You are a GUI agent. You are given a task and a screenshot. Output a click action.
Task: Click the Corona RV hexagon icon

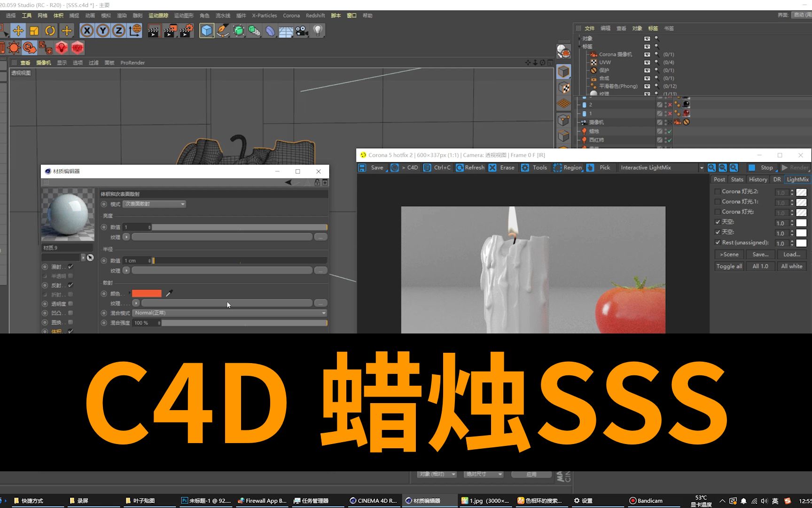coord(78,48)
